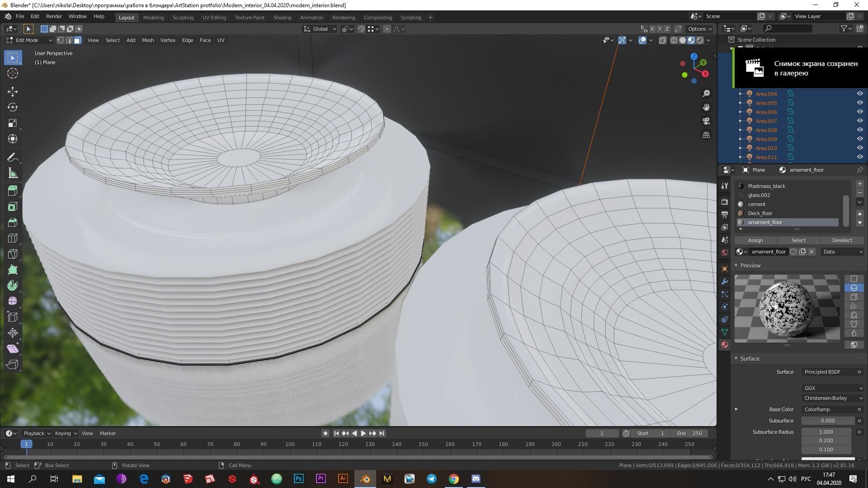
Task: Select the Shear tool
Action: pos(13,348)
